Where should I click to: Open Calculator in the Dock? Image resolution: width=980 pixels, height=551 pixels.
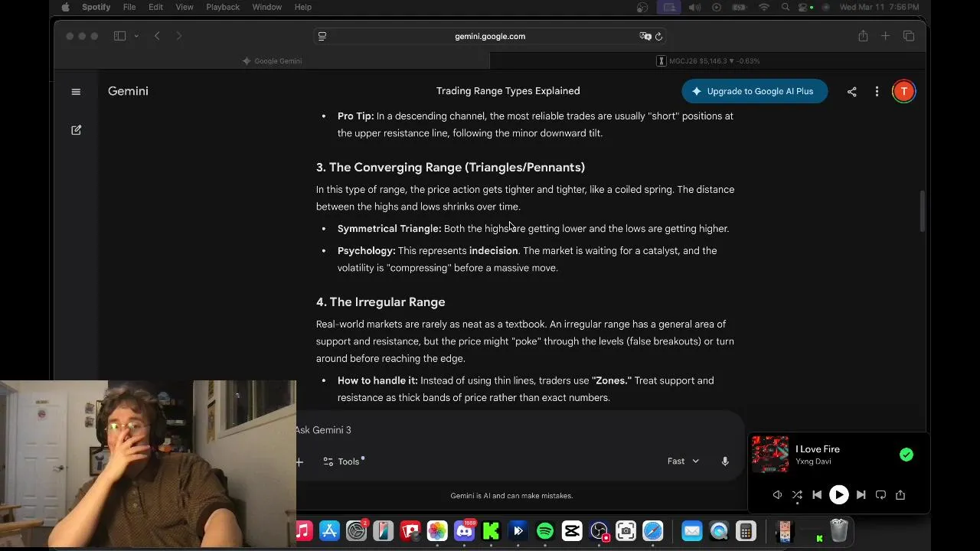coord(746,531)
